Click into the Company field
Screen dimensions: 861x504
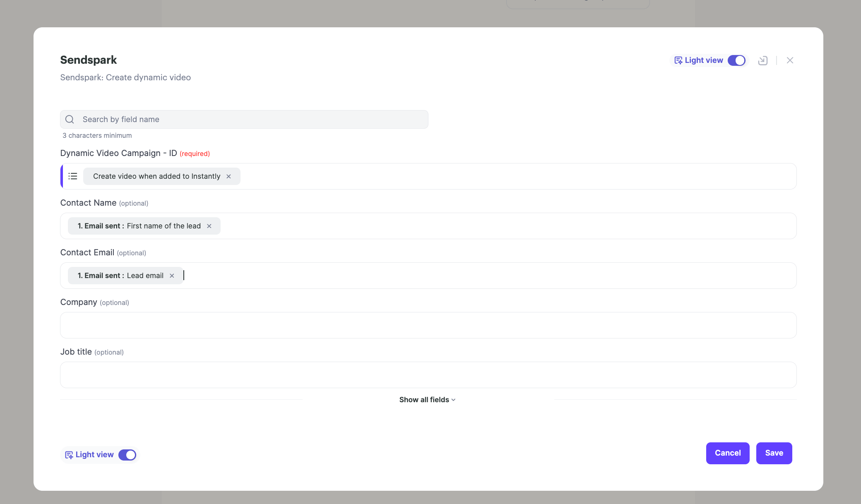click(x=428, y=325)
